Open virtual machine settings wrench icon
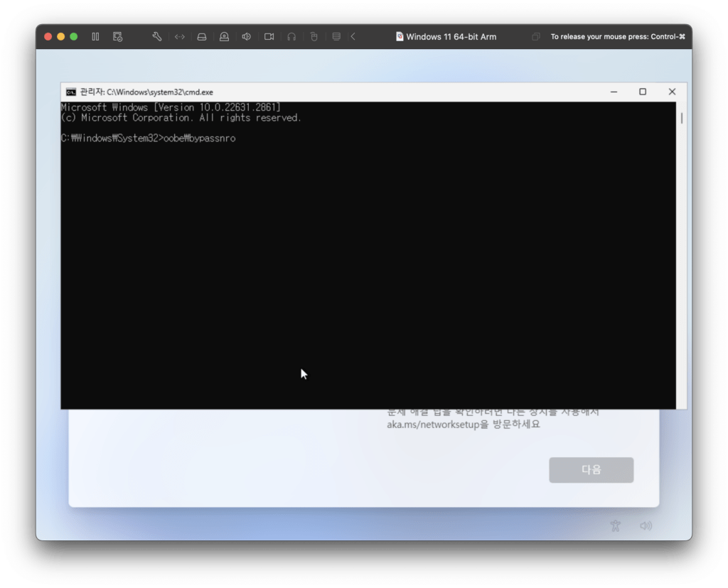Screen dimensions: 728x588 (157, 36)
